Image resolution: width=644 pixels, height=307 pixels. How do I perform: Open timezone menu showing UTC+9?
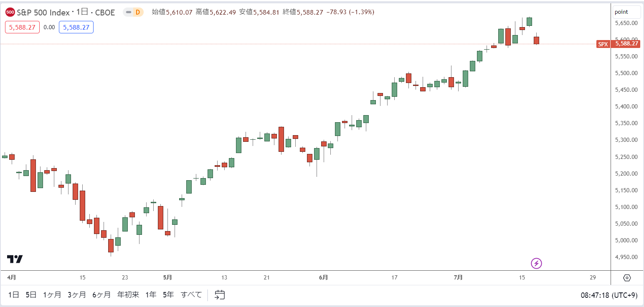click(x=609, y=295)
